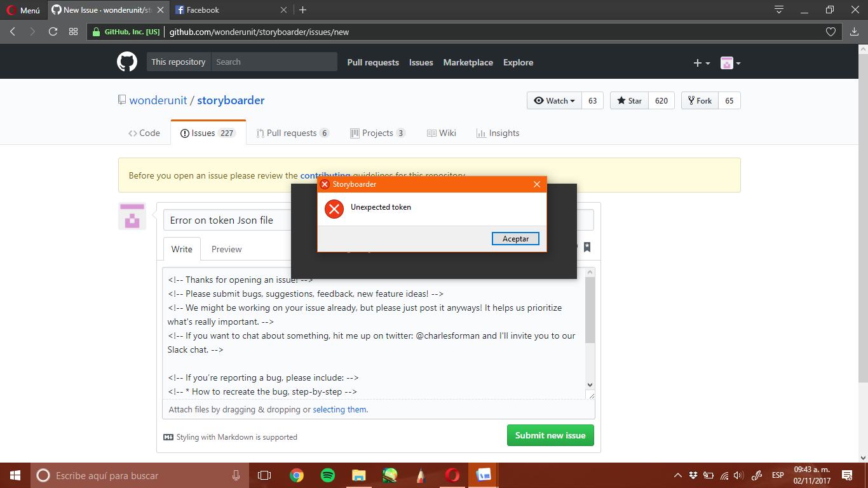Image resolution: width=868 pixels, height=488 pixels.
Task: Launch Spotify from the taskbar
Action: point(327,475)
